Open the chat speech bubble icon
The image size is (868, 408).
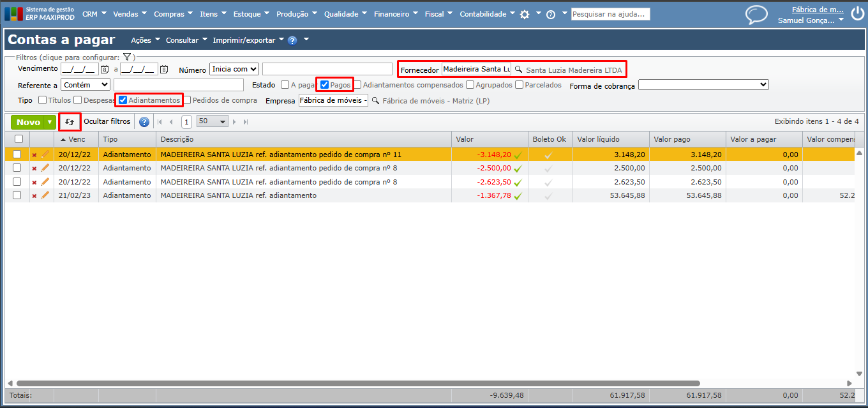pos(756,15)
